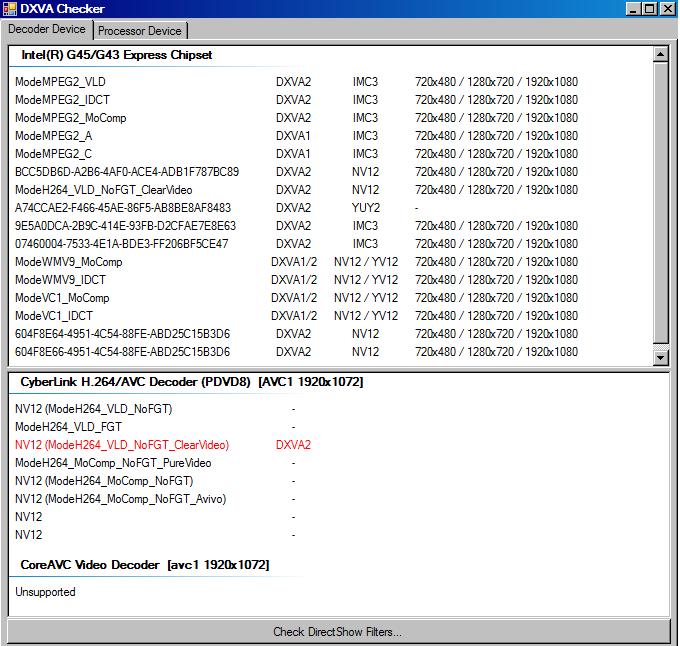Viewport: 680px width, 646px height.
Task: Click CoreAVC Video Decoder header
Action: [145, 565]
